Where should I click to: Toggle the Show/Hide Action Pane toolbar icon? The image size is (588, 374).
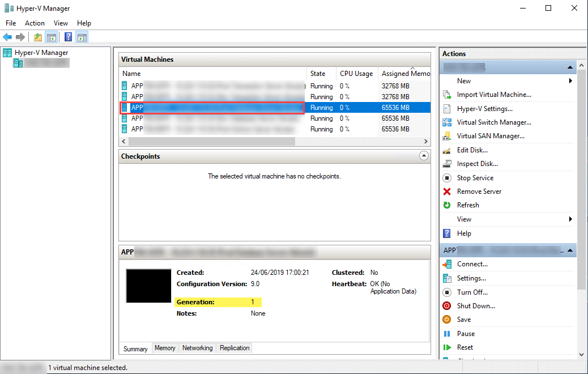click(x=82, y=37)
